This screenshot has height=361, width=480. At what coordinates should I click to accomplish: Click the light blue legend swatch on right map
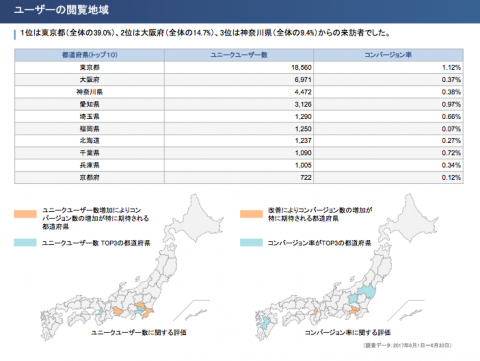pos(251,243)
